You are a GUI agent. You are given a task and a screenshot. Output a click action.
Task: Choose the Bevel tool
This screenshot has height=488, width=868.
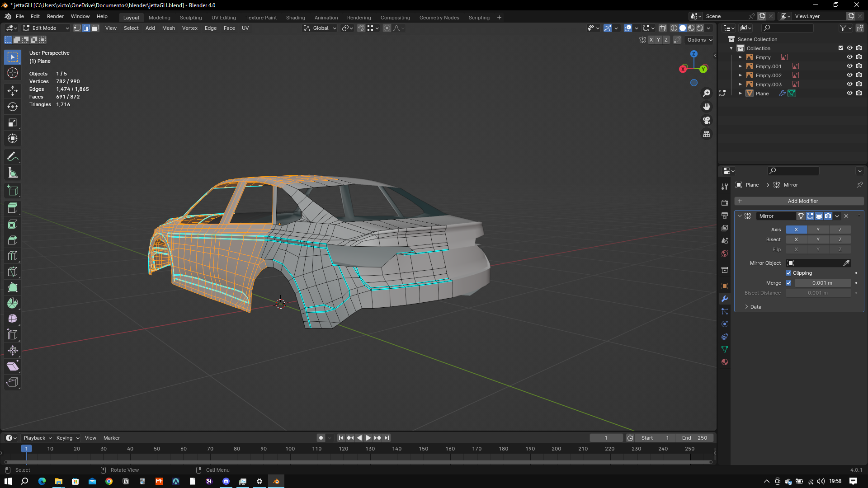[13, 240]
